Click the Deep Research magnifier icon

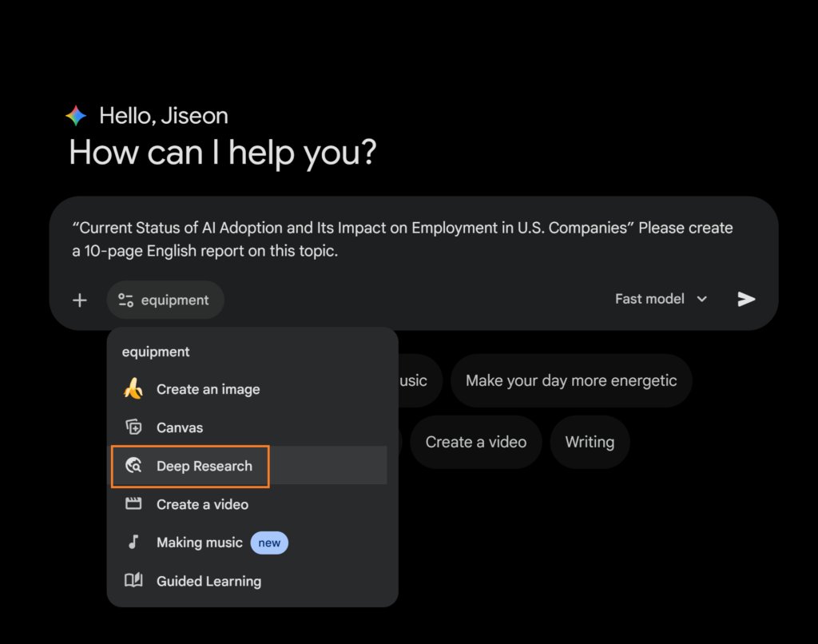133,466
